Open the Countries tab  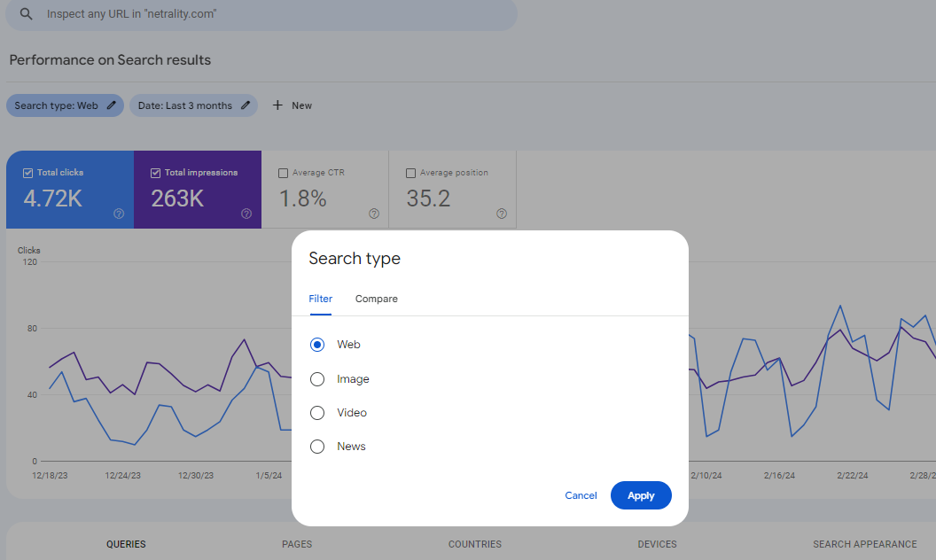point(474,544)
